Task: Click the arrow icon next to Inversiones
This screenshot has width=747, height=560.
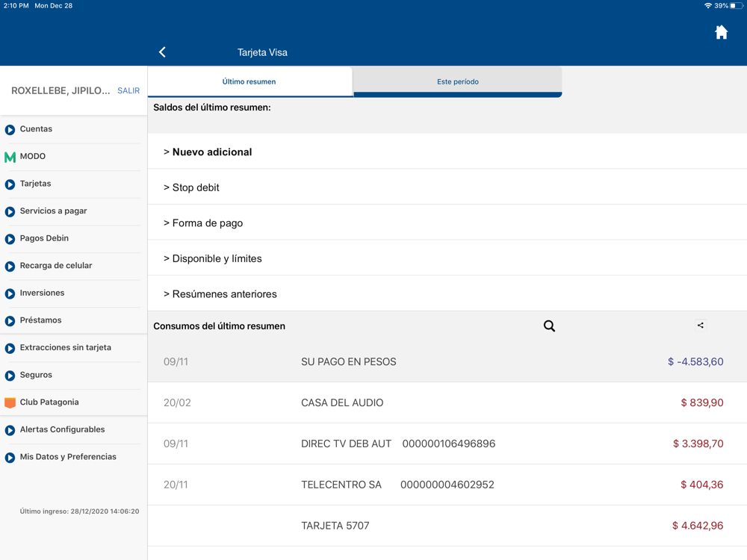Action: coord(10,293)
